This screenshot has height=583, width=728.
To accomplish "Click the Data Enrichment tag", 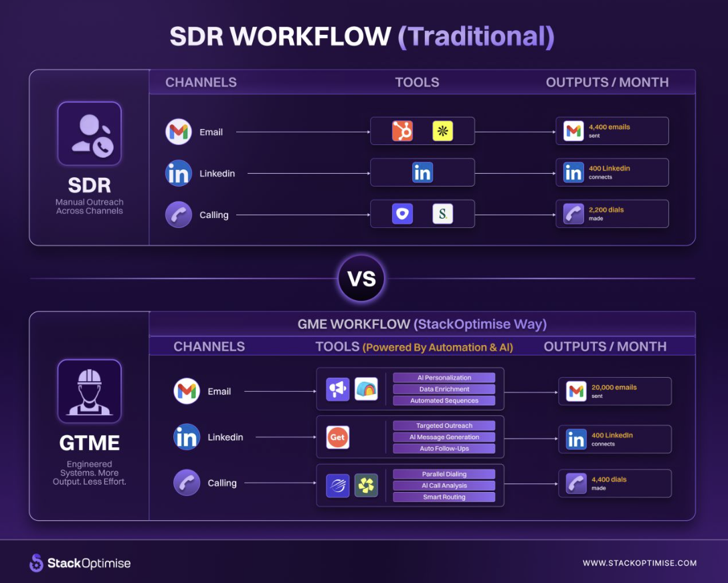I will (444, 389).
